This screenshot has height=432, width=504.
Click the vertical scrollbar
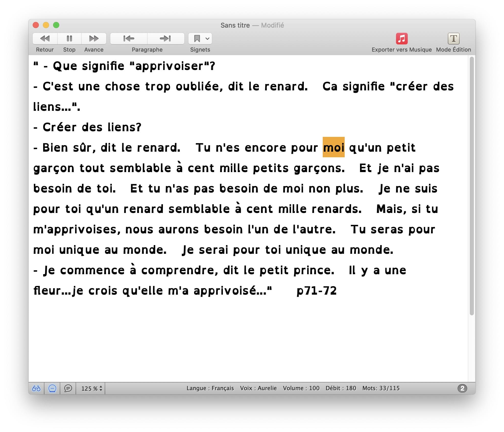click(472, 186)
